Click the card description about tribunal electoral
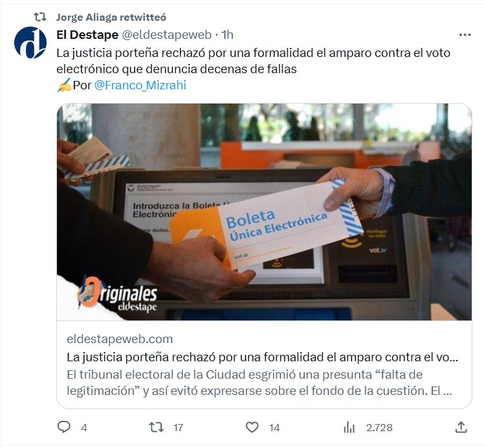 (259, 383)
